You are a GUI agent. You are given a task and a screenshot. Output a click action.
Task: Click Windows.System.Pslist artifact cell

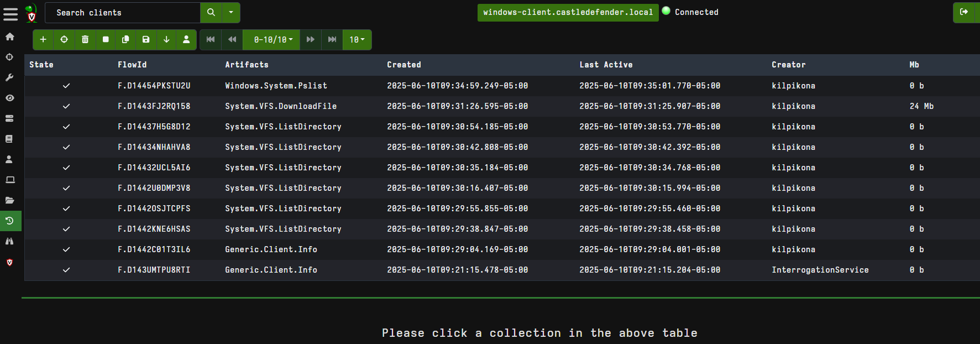tap(276, 86)
